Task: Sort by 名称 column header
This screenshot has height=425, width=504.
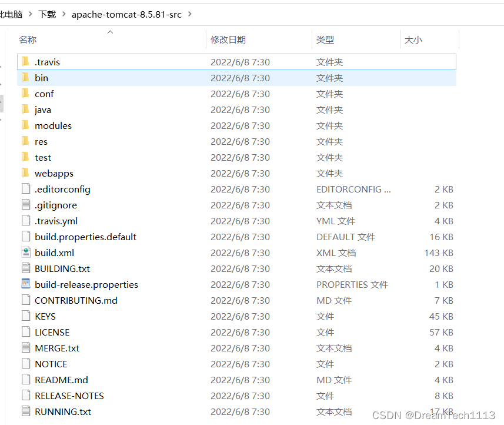Action: [x=28, y=40]
